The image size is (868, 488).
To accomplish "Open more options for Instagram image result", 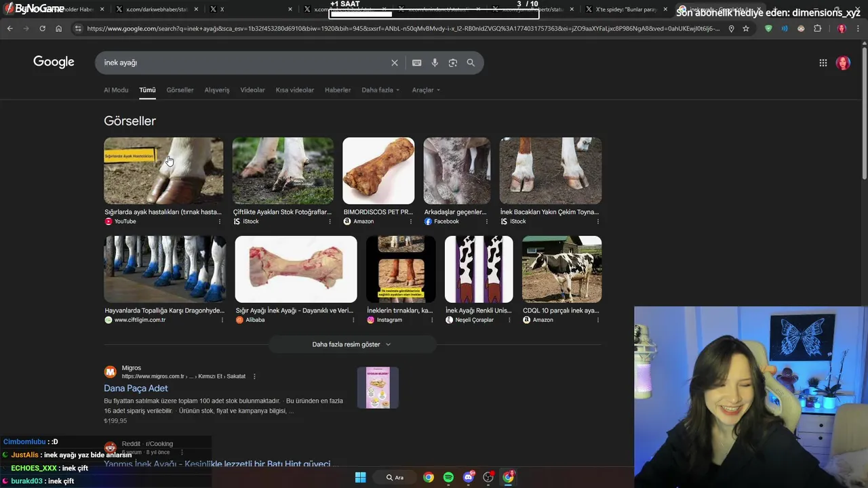I will [432, 320].
